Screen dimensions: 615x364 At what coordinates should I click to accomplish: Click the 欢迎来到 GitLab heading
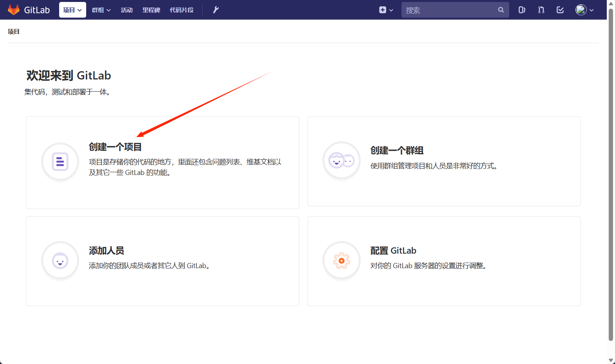pyautogui.click(x=69, y=76)
